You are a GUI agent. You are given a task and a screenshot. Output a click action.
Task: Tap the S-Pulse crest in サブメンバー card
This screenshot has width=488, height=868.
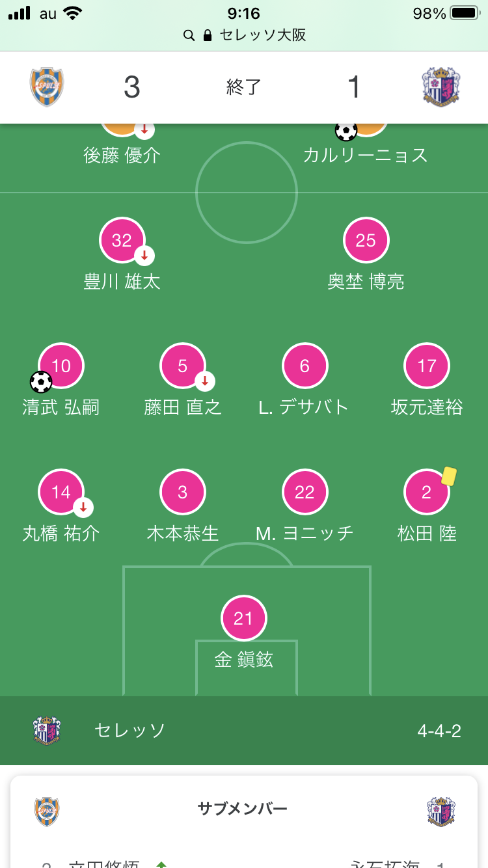(47, 811)
